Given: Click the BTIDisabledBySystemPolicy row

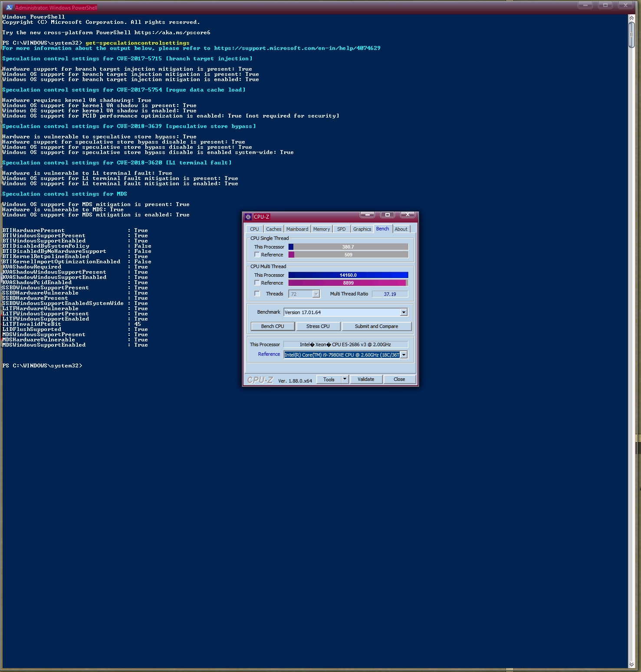Looking at the screenshot, I should (77, 246).
